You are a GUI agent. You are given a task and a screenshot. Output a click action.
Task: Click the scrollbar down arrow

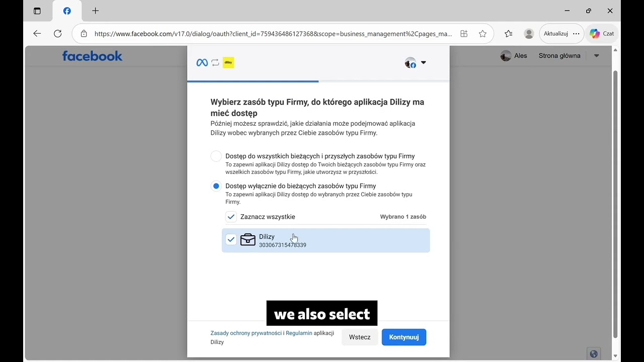(615, 356)
